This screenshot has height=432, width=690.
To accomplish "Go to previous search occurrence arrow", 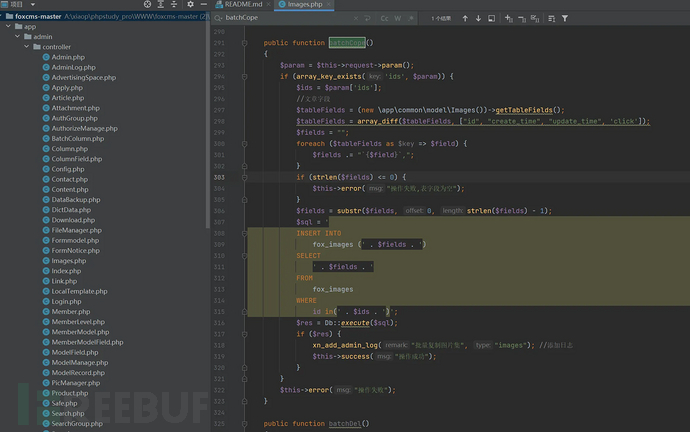I will (x=465, y=18).
